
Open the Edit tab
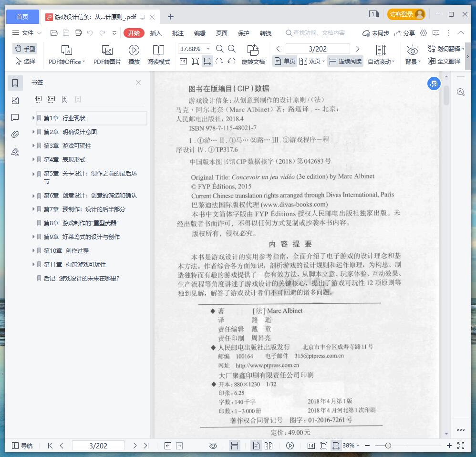199,33
